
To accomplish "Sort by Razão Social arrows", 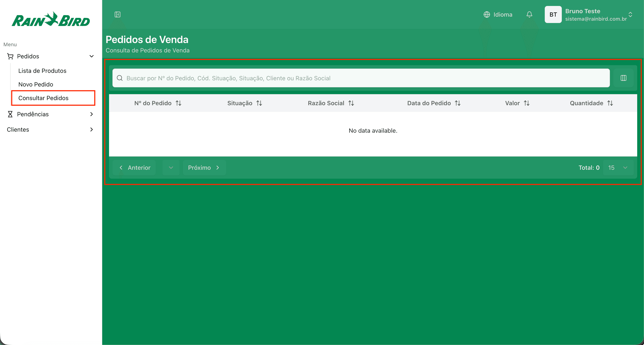I will [351, 103].
